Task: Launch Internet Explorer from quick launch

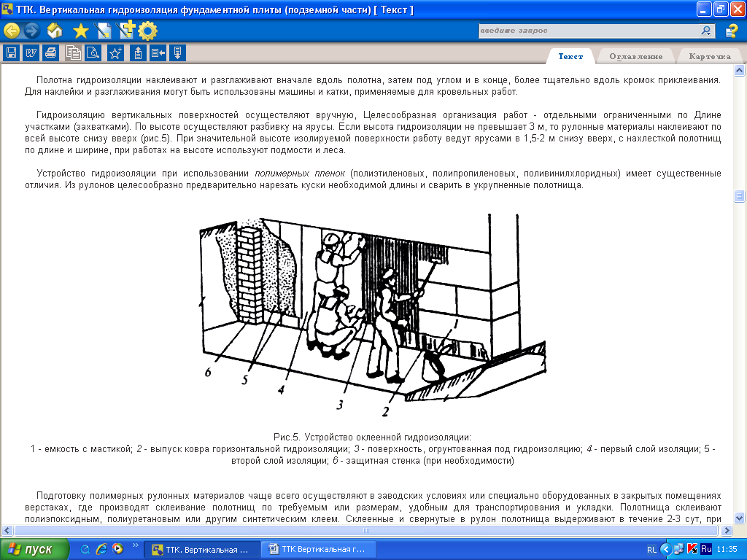Action: pyautogui.click(x=101, y=549)
